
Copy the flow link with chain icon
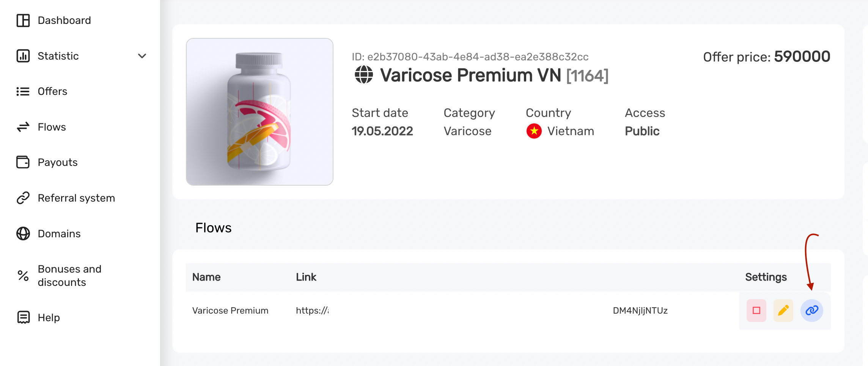point(811,311)
